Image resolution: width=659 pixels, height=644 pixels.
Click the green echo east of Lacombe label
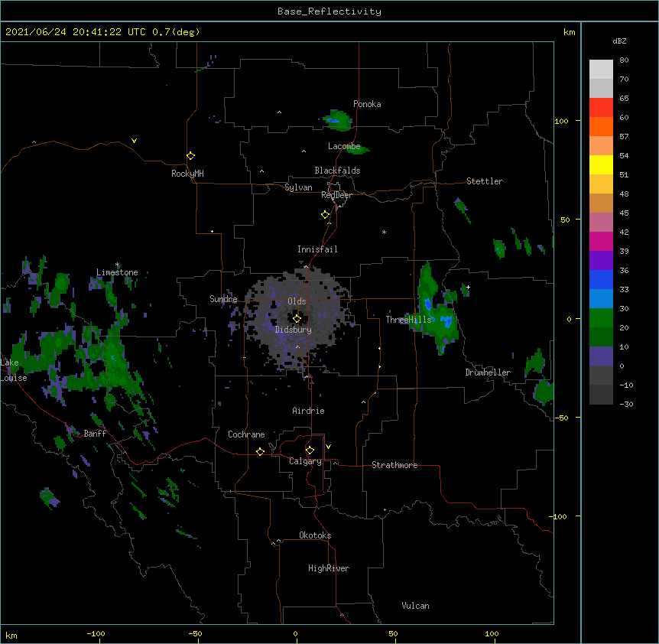pyautogui.click(x=358, y=148)
